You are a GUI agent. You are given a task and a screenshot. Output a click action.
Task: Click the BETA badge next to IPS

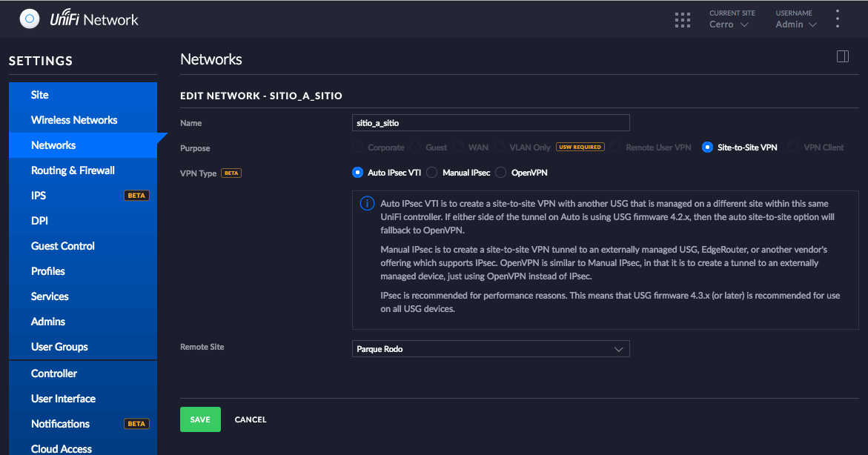tap(136, 196)
